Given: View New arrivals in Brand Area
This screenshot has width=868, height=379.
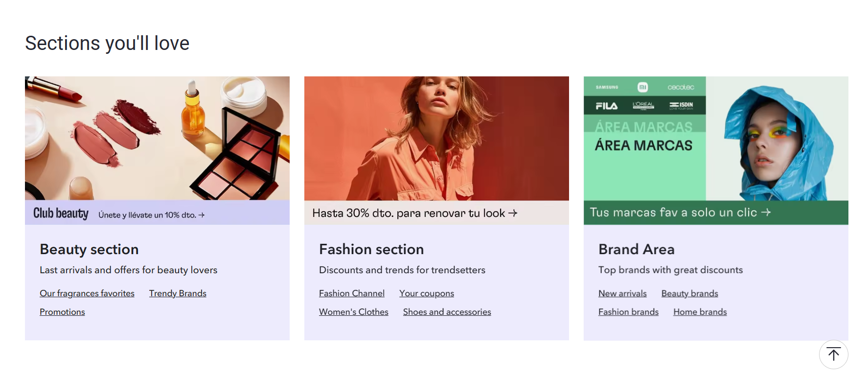Looking at the screenshot, I should (x=622, y=293).
